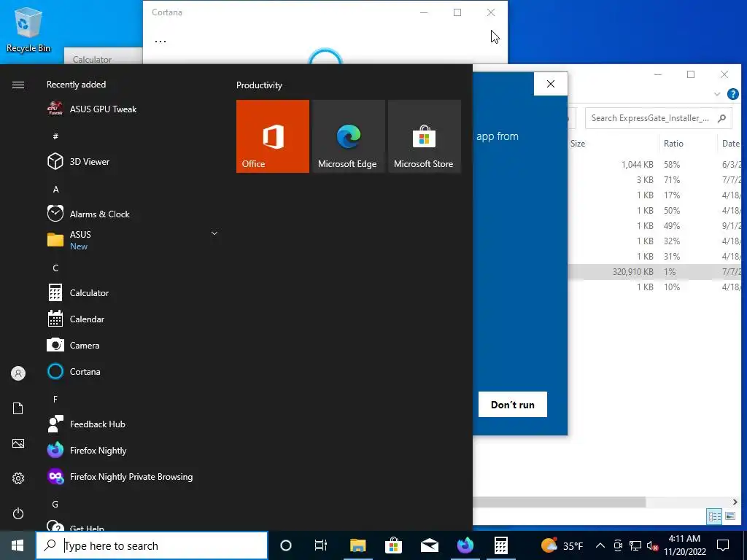Click the letter C group header
747x560 pixels.
point(55,268)
